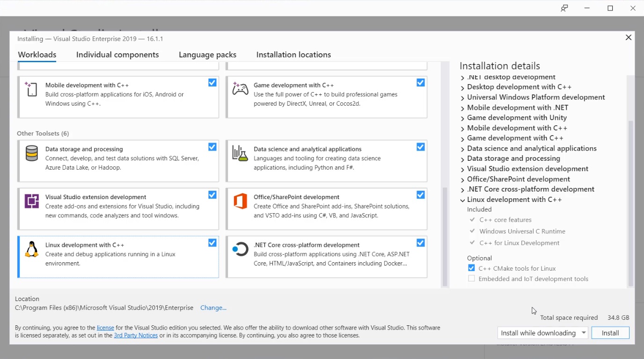
Task: Expand .NET Core cross-platform development details
Action: pos(462,190)
